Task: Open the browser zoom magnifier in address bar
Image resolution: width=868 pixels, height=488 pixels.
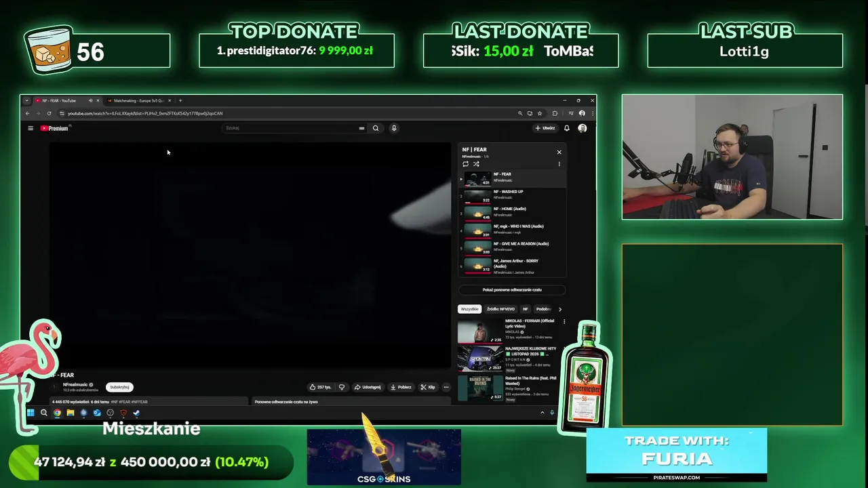Action: (520, 113)
